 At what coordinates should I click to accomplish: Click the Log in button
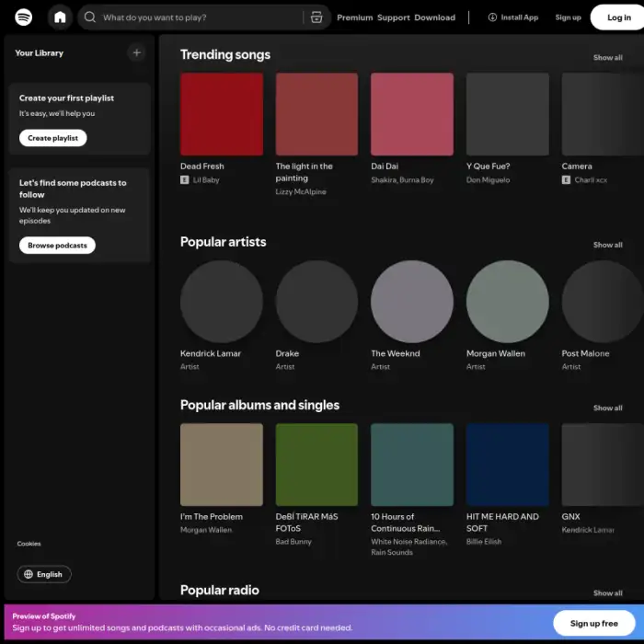[618, 17]
